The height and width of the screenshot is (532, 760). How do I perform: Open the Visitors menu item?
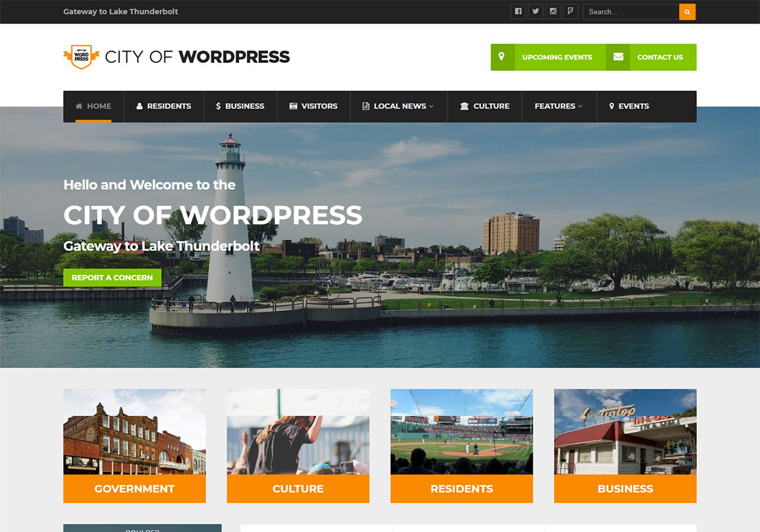(314, 106)
